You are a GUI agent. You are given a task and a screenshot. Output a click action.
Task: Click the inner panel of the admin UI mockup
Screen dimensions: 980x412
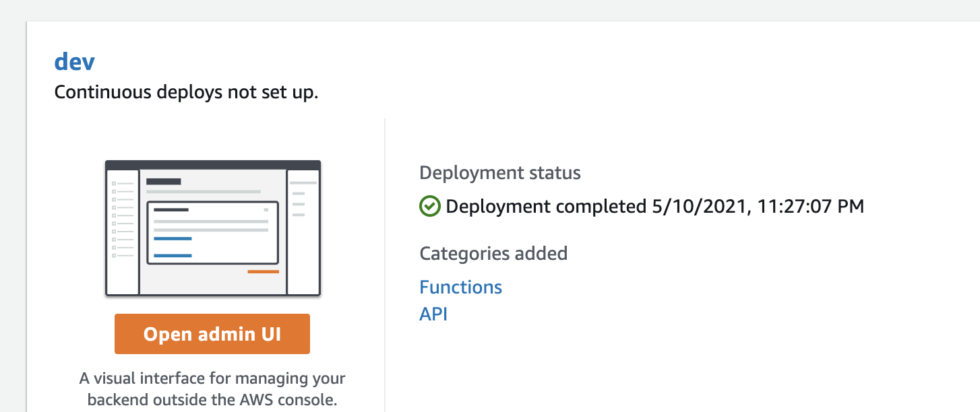212,232
